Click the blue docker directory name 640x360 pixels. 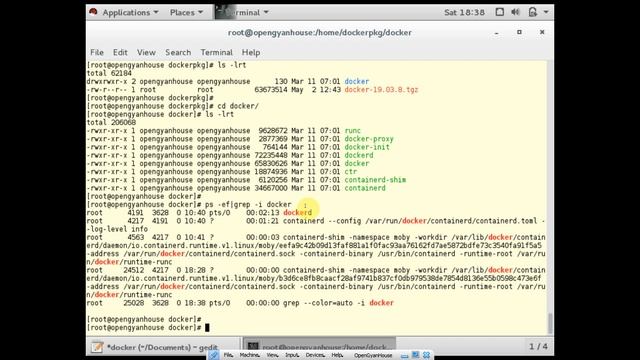(x=357, y=82)
